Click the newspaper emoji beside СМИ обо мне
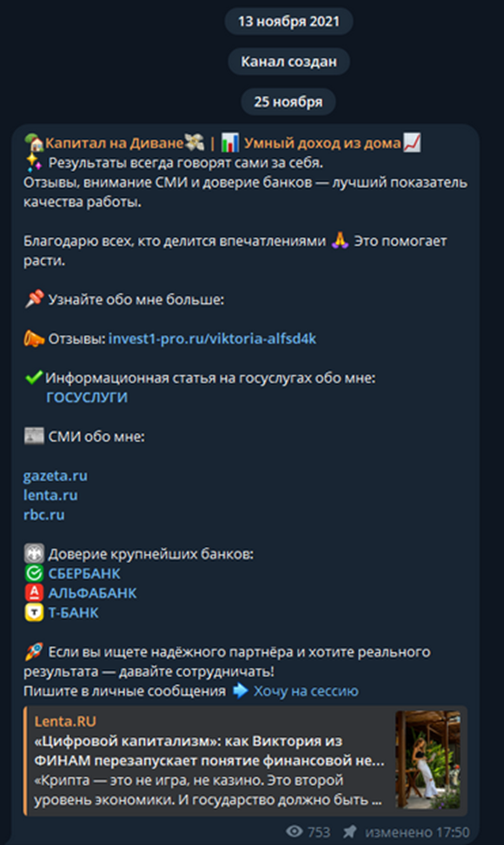504x845 pixels. point(34,436)
